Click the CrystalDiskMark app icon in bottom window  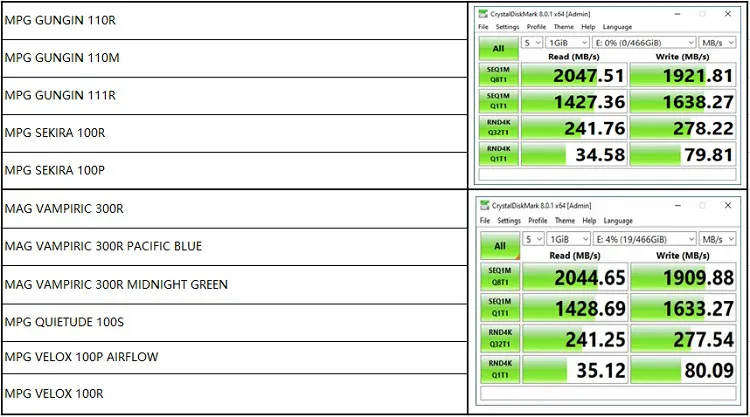[485, 205]
